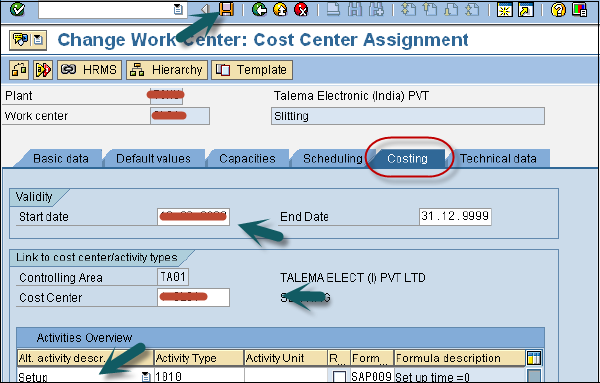Image resolution: width=600 pixels, height=383 pixels.
Task: Open Customize local layout icon
Action: click(x=579, y=10)
